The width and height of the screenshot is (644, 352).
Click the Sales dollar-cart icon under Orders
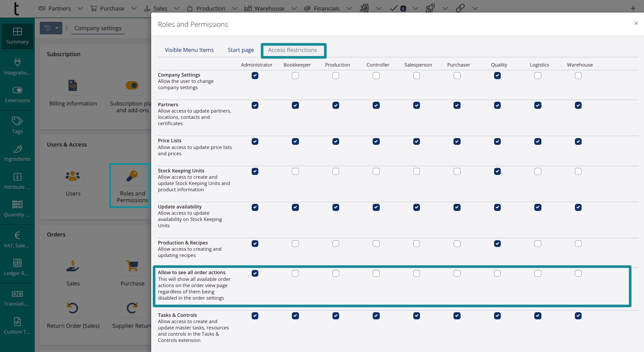tap(73, 267)
